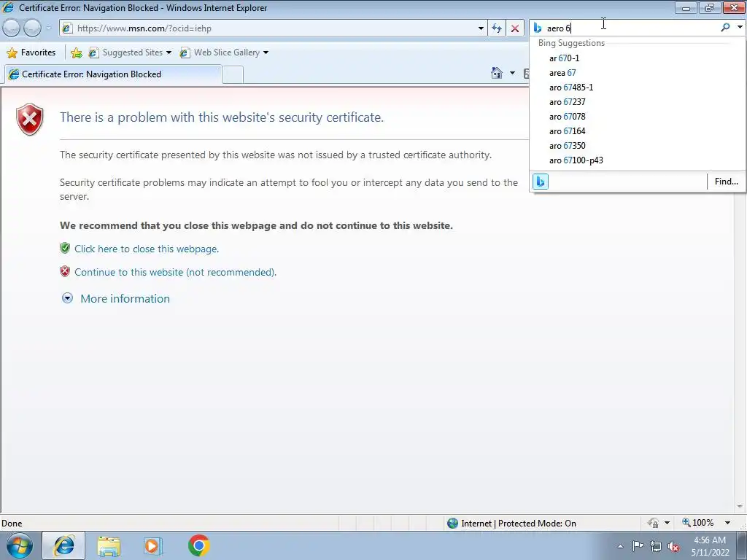Click the Action Center flag icon
This screenshot has width=747, height=560.
pyautogui.click(x=638, y=545)
